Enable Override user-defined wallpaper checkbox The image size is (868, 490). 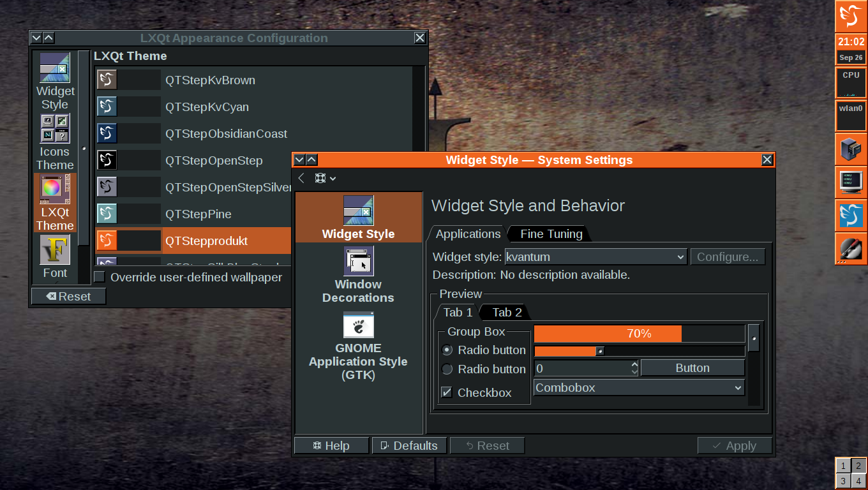click(100, 277)
